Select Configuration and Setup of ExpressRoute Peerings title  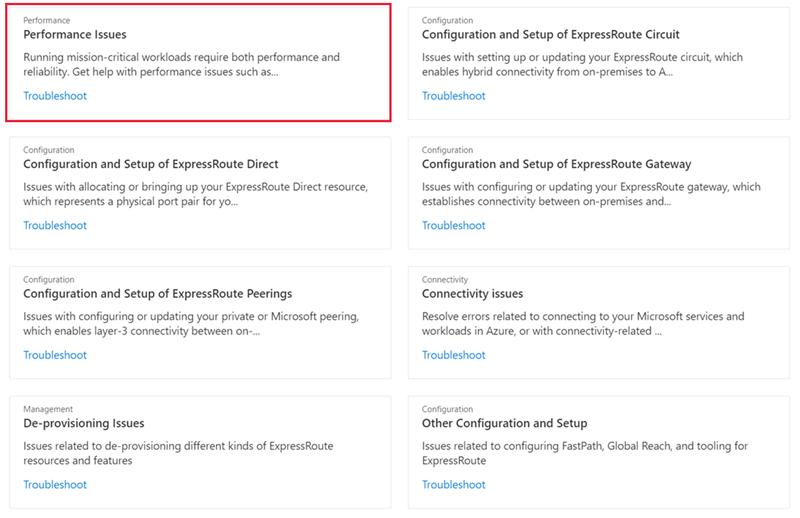[157, 294]
